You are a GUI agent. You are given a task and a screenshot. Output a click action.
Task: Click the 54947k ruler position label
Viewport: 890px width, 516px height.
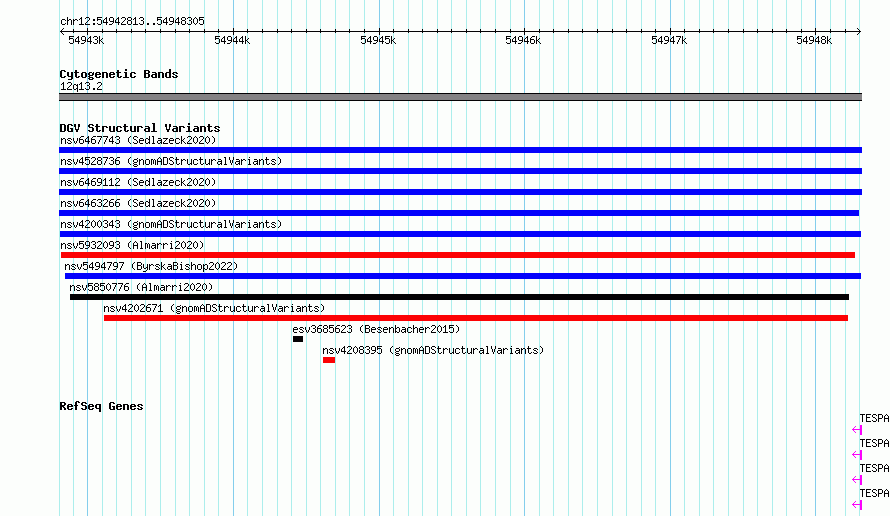[x=669, y=40]
